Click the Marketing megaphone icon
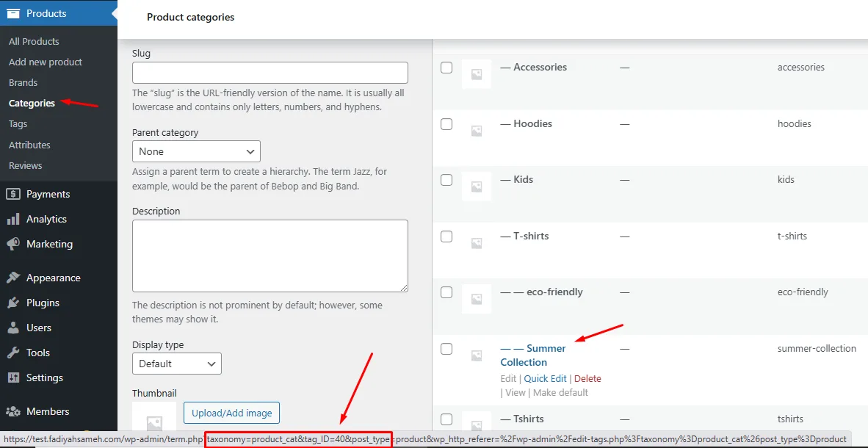Image resolution: width=868 pixels, height=448 pixels. point(13,245)
